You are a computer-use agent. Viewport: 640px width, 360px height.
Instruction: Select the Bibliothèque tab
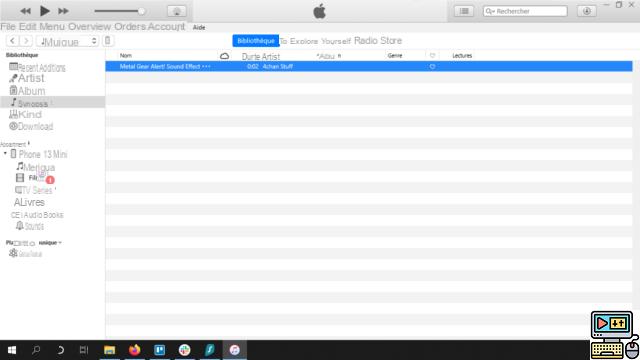coord(256,41)
